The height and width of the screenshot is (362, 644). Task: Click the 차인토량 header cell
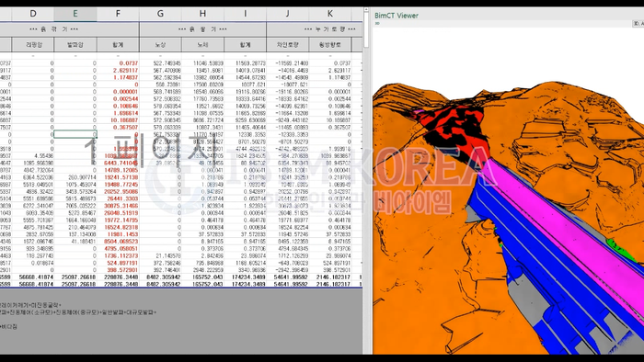[287, 45]
